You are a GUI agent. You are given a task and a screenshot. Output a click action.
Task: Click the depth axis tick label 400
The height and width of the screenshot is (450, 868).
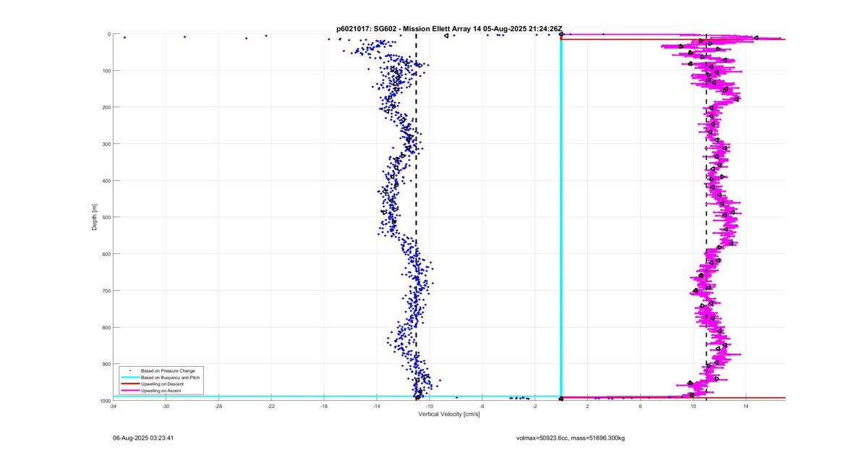coord(106,181)
